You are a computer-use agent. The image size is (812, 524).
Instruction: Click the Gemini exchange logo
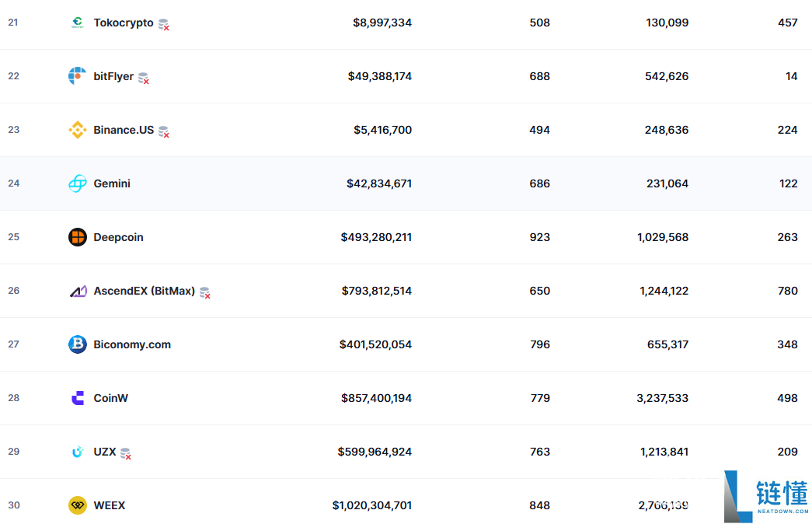point(78,183)
